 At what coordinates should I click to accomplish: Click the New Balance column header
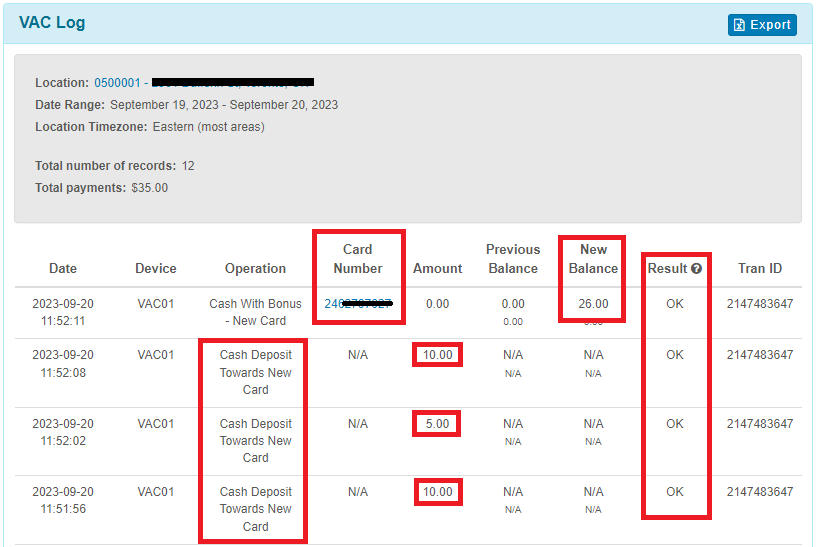coord(593,259)
